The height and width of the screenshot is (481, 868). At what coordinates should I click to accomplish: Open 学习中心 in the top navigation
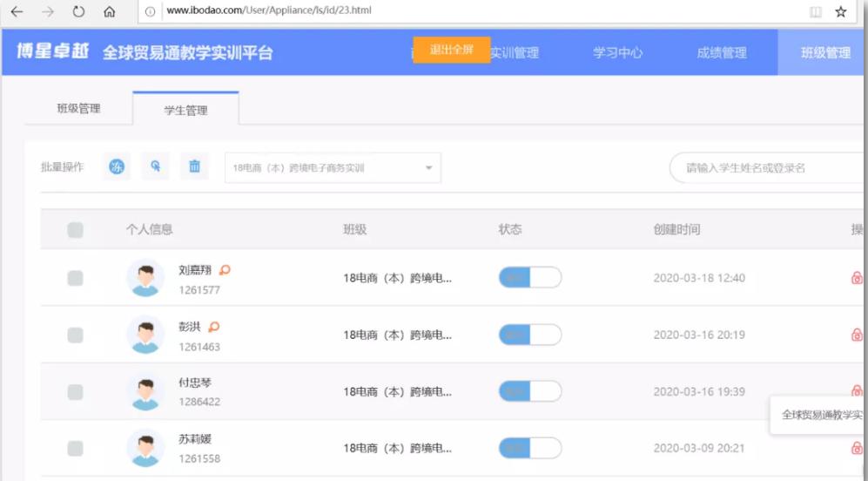(617, 53)
